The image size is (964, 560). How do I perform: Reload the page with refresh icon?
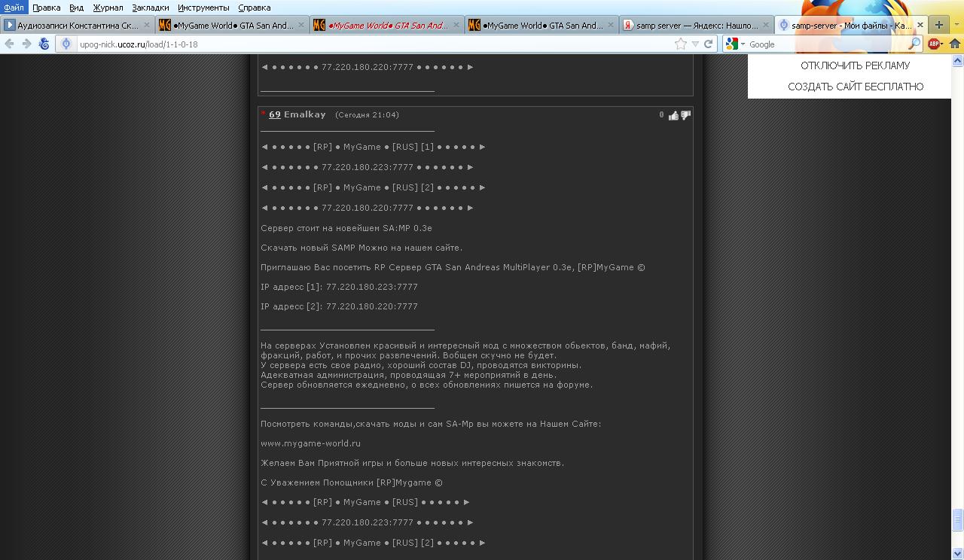[708, 44]
